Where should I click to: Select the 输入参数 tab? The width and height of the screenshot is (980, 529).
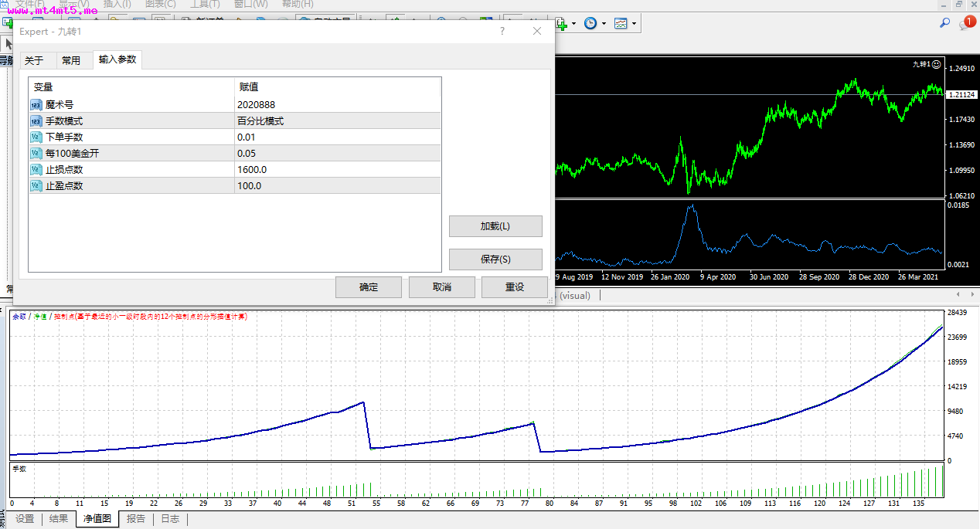point(117,59)
